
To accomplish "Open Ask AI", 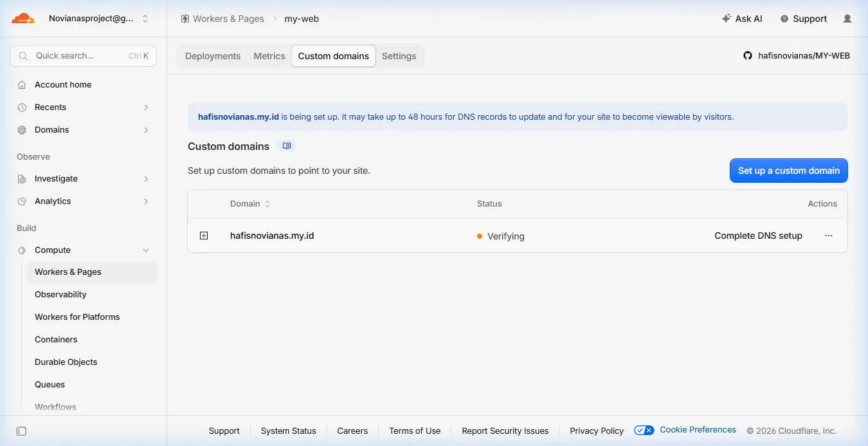I will [x=742, y=19].
